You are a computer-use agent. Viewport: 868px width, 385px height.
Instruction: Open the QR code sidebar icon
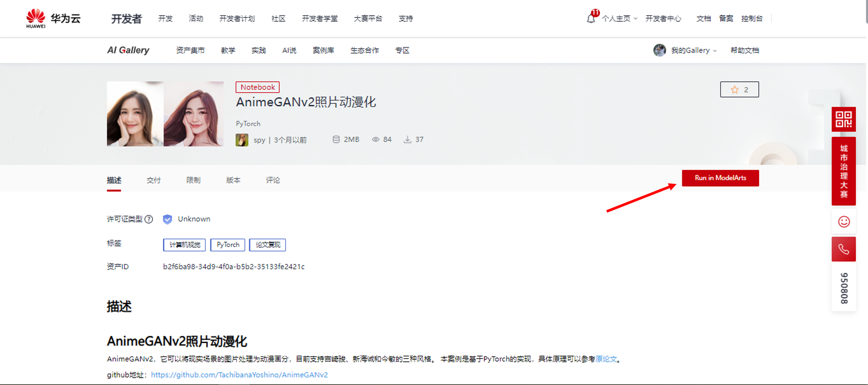(844, 119)
